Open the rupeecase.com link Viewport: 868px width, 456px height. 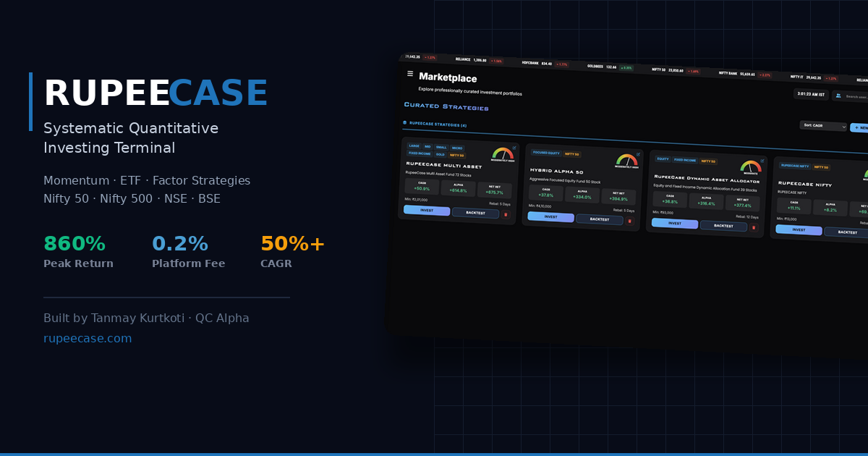88,339
